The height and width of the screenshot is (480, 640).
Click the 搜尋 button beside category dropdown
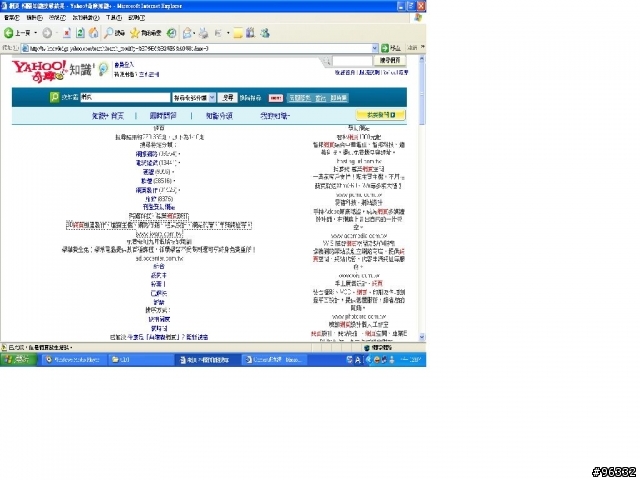click(x=227, y=98)
